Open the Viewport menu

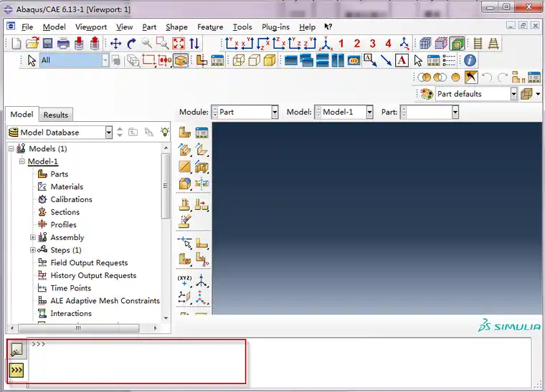[91, 27]
